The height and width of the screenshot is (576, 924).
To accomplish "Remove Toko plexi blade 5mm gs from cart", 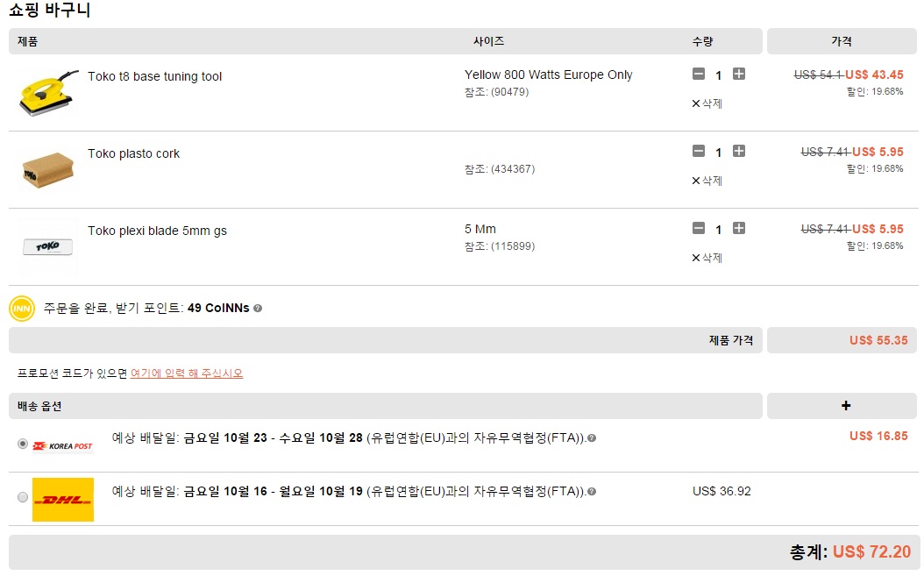I will pyautogui.click(x=707, y=259).
